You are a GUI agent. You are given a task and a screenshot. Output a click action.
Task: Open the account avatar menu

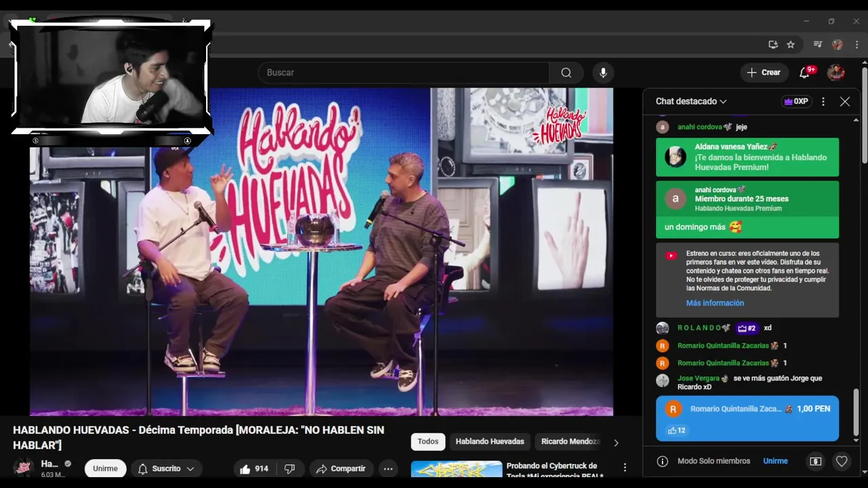tap(836, 73)
